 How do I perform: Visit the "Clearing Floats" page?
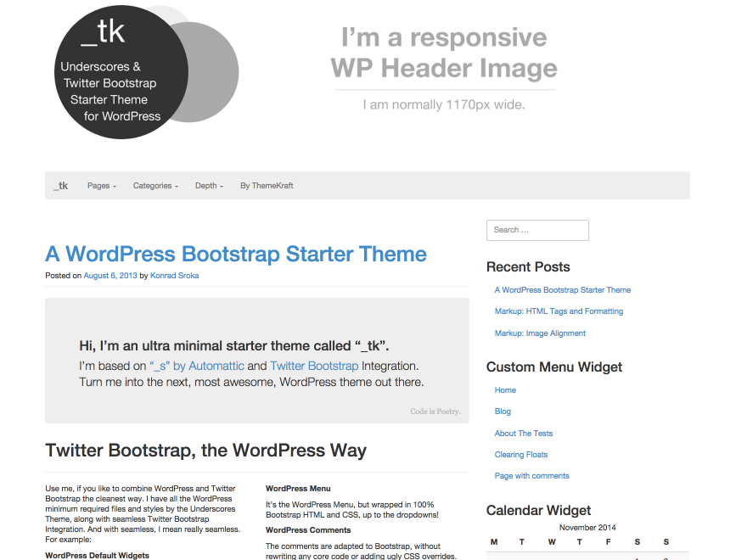click(x=520, y=454)
